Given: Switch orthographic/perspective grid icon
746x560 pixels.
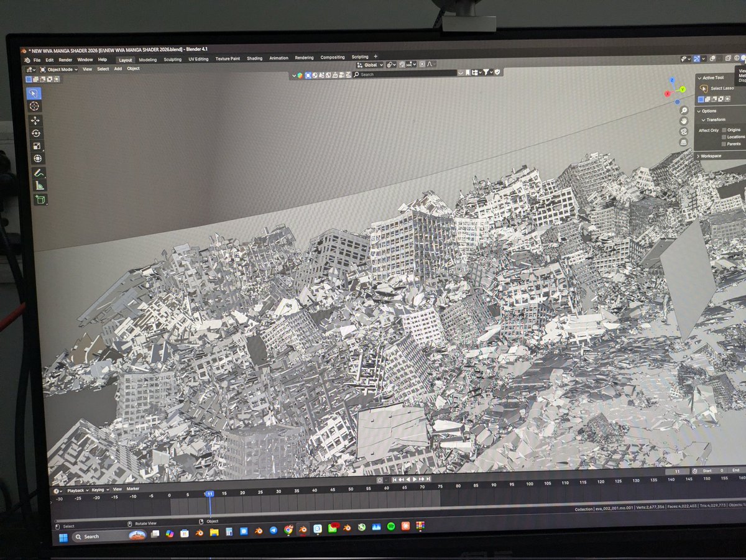Looking at the screenshot, I should (x=683, y=142).
